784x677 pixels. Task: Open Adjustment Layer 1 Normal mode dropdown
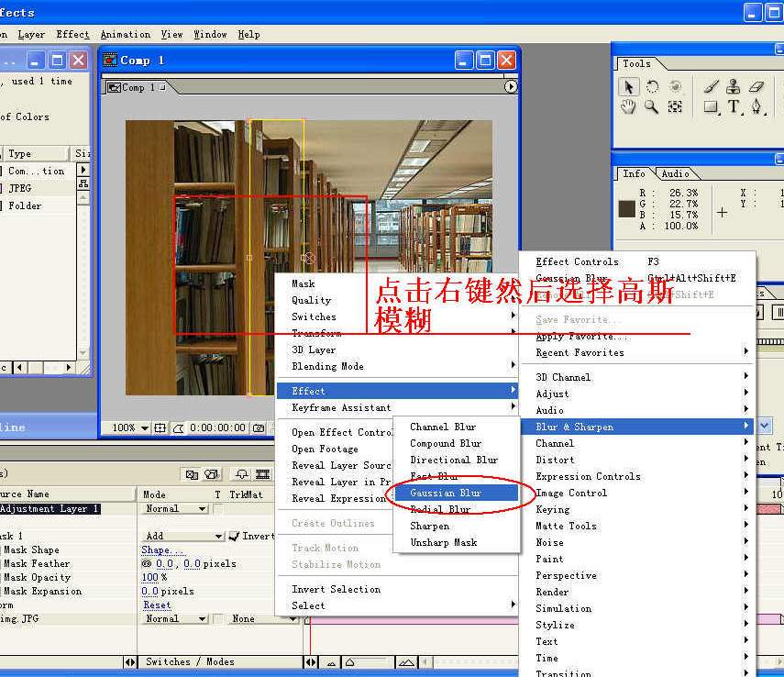pyautogui.click(x=175, y=509)
